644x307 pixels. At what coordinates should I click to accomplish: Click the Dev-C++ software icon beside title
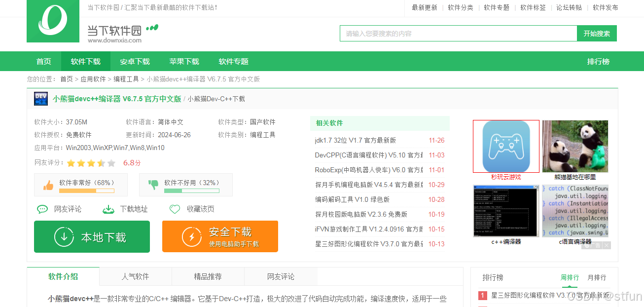click(x=41, y=99)
